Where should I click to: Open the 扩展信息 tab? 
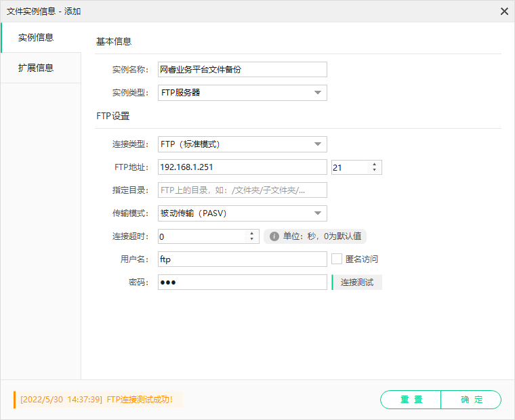pyautogui.click(x=41, y=68)
